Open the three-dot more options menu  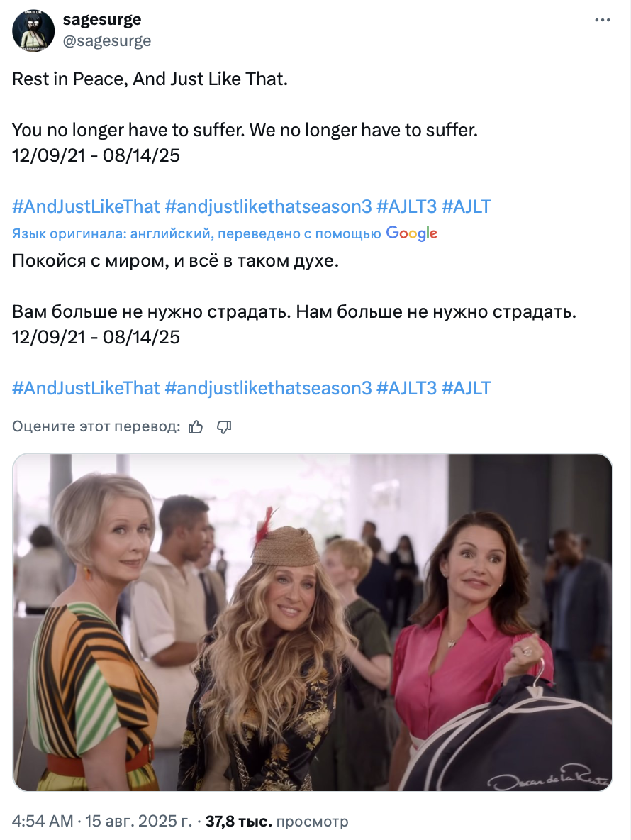[x=603, y=21]
